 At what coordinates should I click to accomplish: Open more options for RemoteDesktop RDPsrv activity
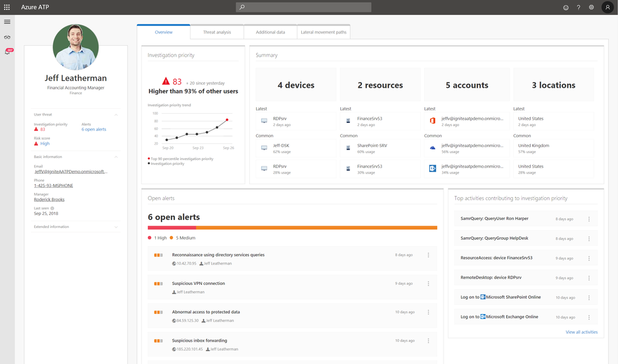tap(589, 278)
